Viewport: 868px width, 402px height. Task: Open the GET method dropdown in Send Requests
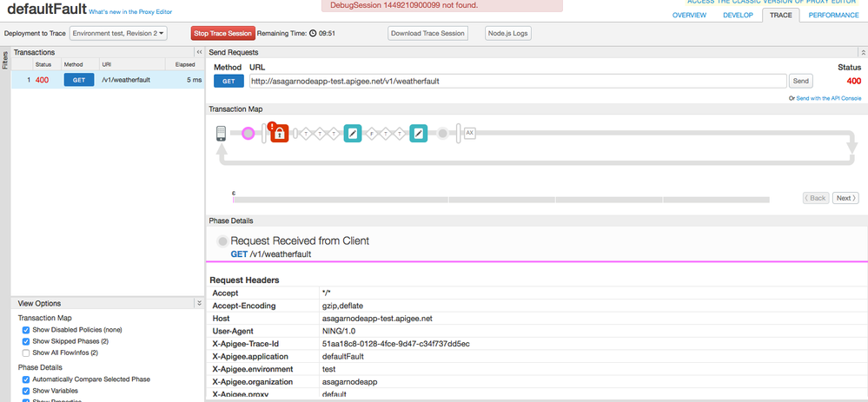tap(229, 81)
